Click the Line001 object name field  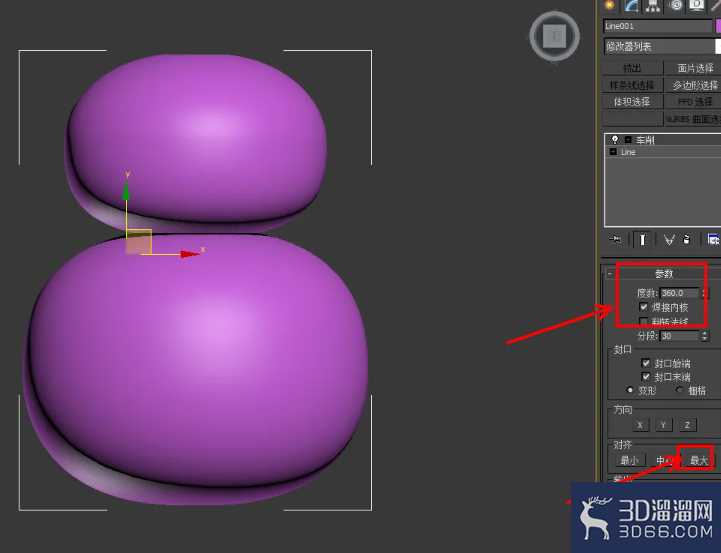[657, 26]
